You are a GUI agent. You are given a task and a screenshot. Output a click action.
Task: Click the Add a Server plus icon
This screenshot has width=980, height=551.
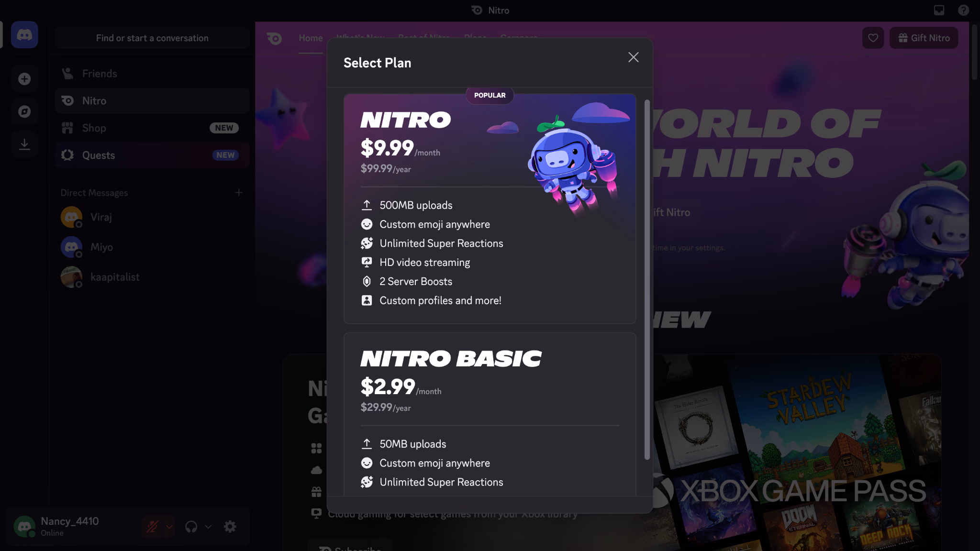click(x=24, y=79)
